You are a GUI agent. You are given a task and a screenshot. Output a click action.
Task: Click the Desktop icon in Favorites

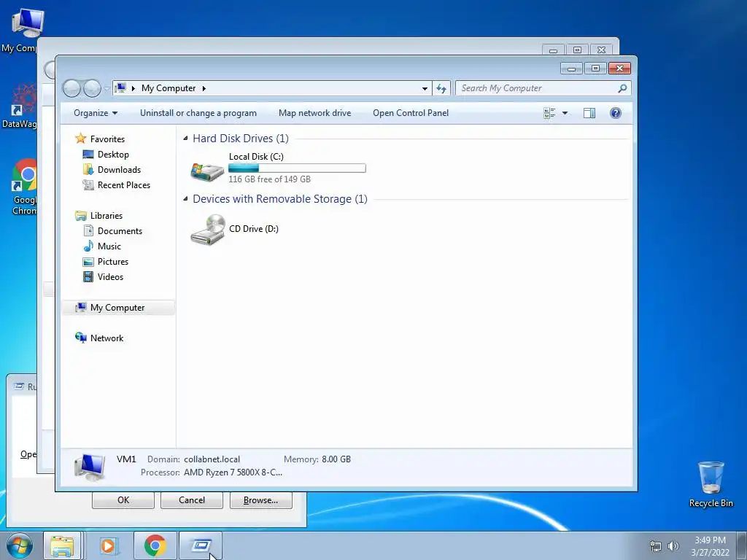click(88, 155)
